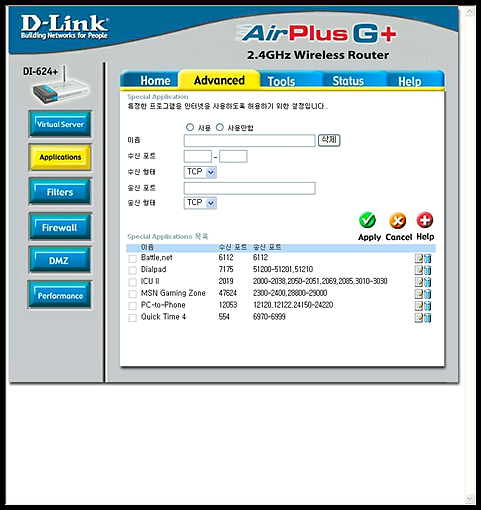Delete the Dialpad entry trash icon
Viewport: 481px width, 510px height.
(427, 270)
